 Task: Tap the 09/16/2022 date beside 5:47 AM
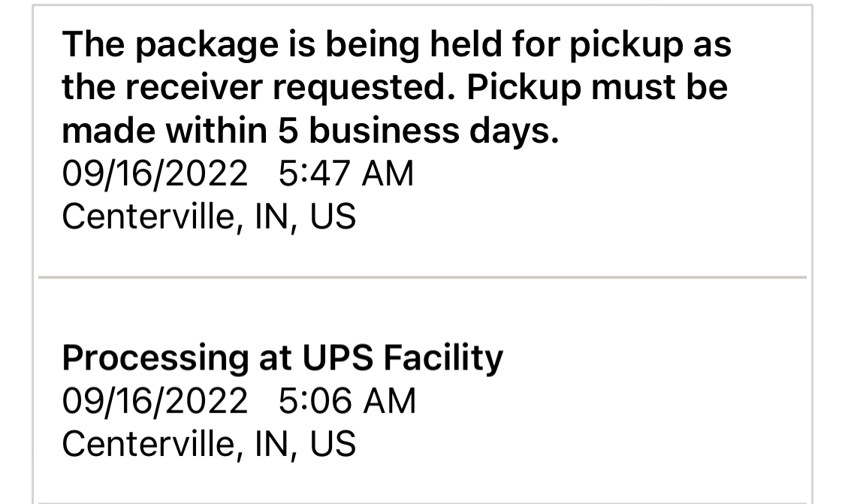tap(154, 174)
